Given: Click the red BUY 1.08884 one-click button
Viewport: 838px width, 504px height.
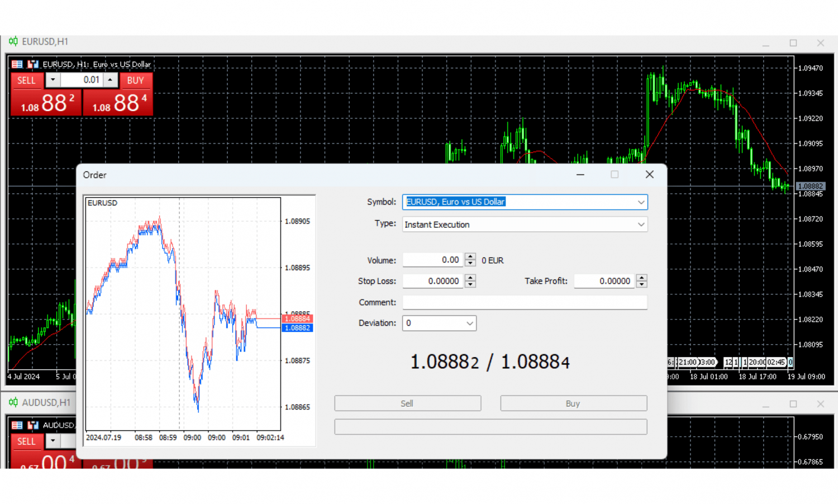Looking at the screenshot, I should click(118, 103).
